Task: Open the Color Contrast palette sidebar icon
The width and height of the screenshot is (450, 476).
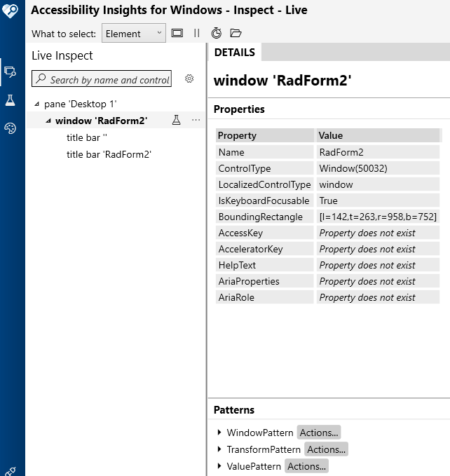Action: click(10, 128)
